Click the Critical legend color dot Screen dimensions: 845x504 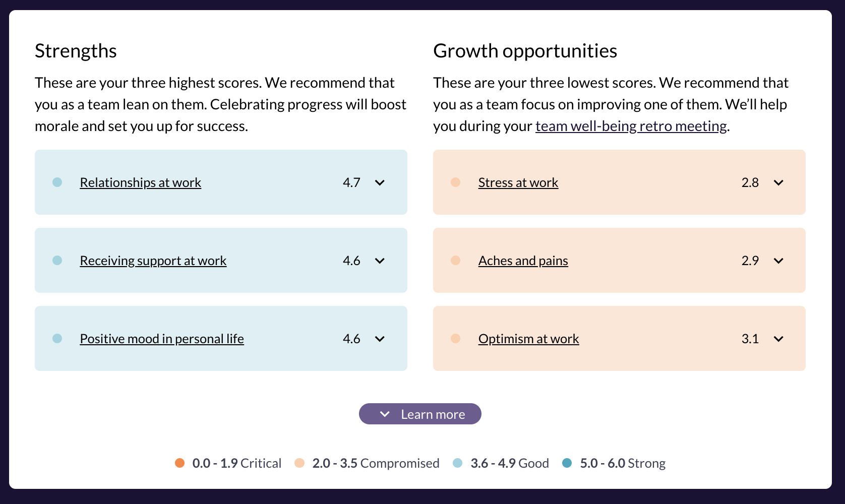point(179,463)
